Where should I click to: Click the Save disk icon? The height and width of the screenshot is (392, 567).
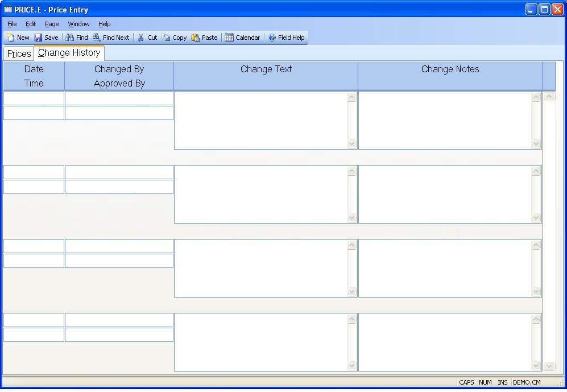(x=39, y=38)
